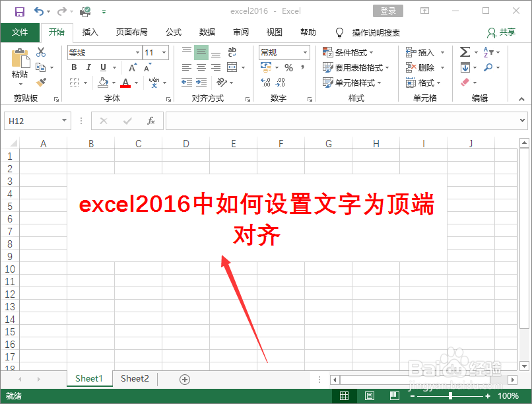This screenshot has height=404, width=532.
Task: Collapse the ribbon with the caret
Action: [521, 99]
